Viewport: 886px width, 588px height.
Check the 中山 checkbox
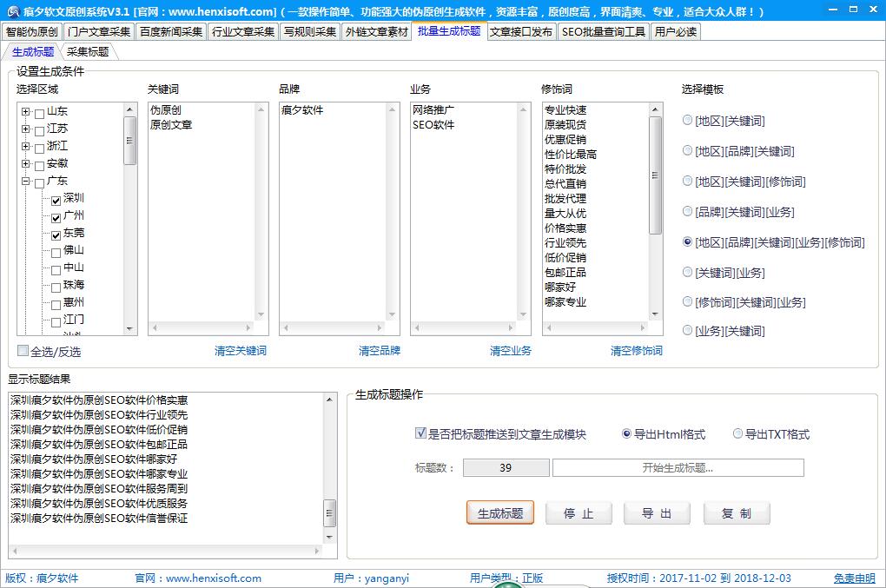tap(56, 271)
